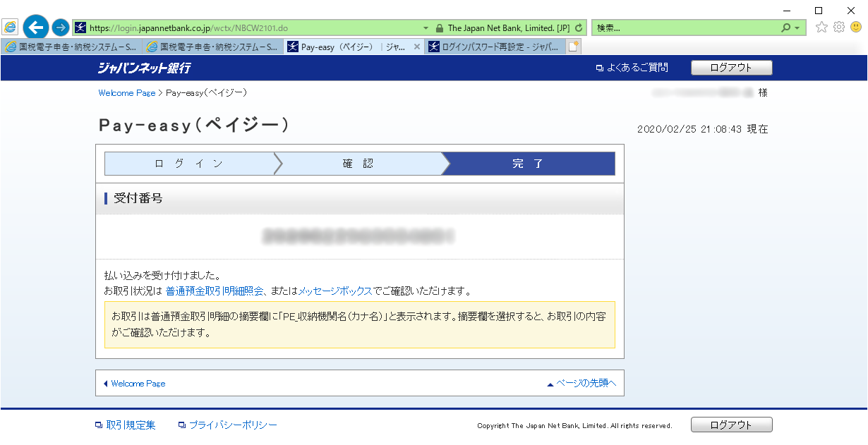Click the padlock security icon in address bar

coord(440,28)
